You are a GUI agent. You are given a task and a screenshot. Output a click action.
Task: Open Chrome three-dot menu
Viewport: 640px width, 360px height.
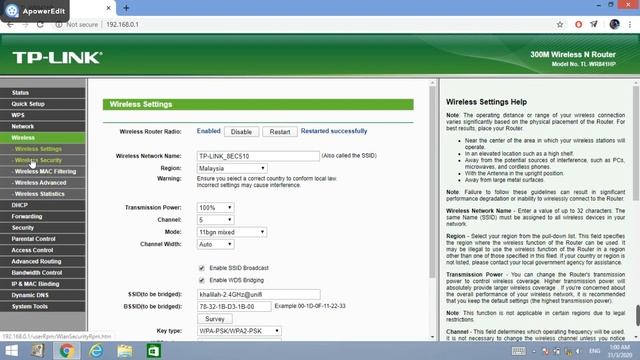click(630, 24)
